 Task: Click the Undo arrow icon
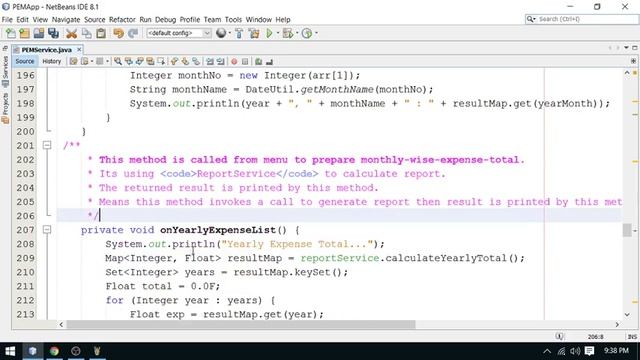118,33
